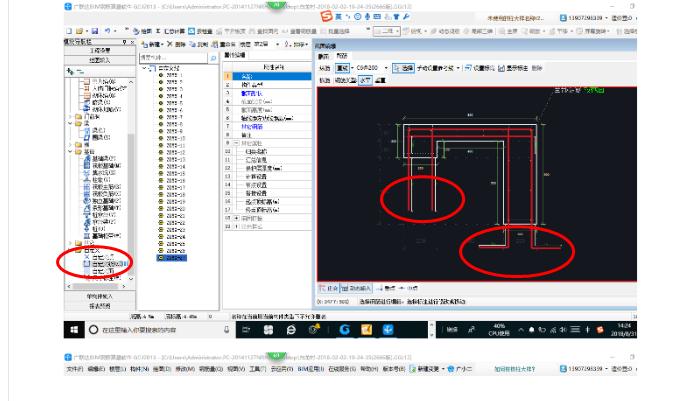The width and height of the screenshot is (677, 401).
Task: Click the New file icon in top toolbar
Action: 69,31
